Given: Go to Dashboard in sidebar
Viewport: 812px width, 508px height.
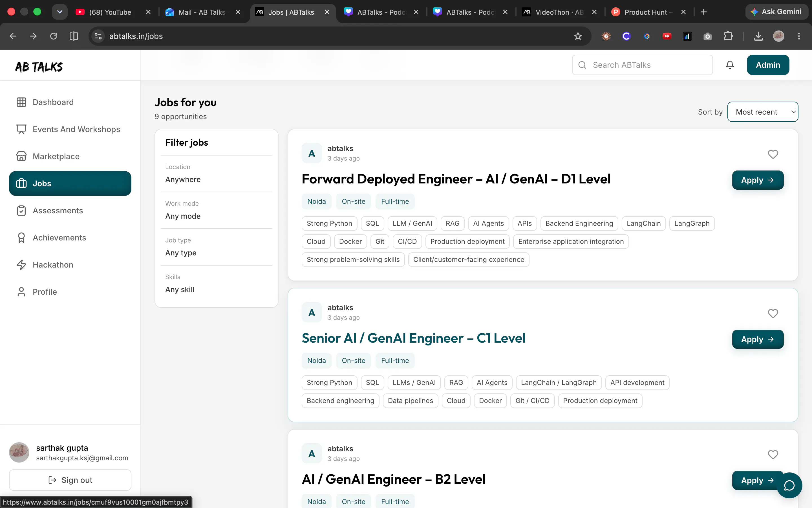Looking at the screenshot, I should pos(70,102).
